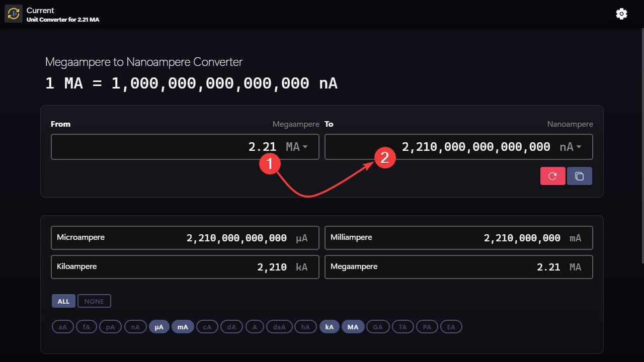Image resolution: width=644 pixels, height=362 pixels.
Task: Open the MA unit dropdown
Action: point(297,146)
